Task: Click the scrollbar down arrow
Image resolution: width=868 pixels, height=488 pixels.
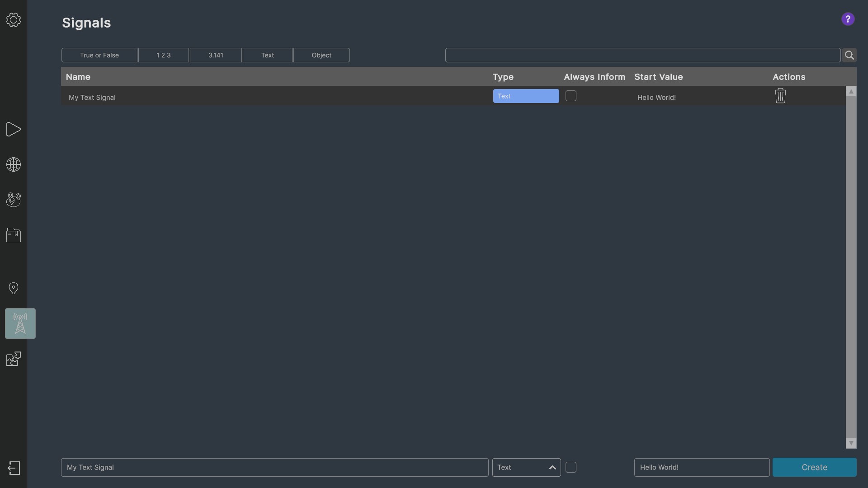Action: tap(851, 443)
